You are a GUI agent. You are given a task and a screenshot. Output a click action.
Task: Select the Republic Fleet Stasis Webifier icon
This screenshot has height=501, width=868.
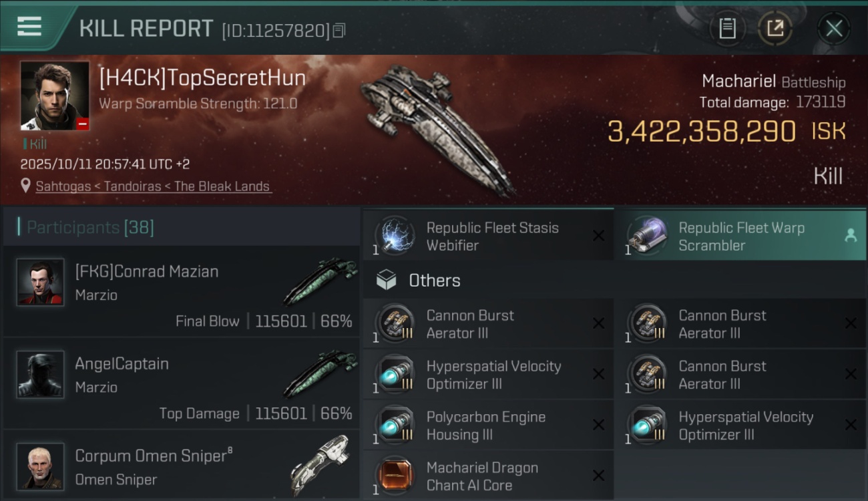(x=395, y=236)
